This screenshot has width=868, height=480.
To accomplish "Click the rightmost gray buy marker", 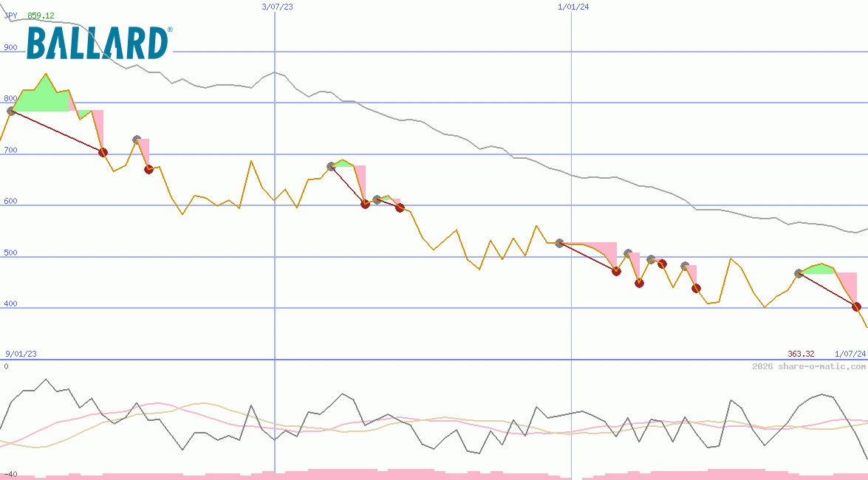I will [x=799, y=273].
